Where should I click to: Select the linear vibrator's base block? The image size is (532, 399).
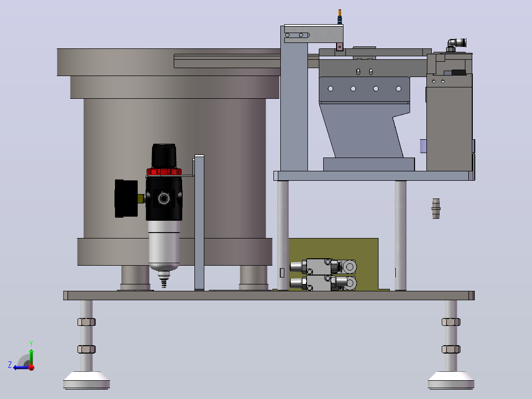point(369,164)
